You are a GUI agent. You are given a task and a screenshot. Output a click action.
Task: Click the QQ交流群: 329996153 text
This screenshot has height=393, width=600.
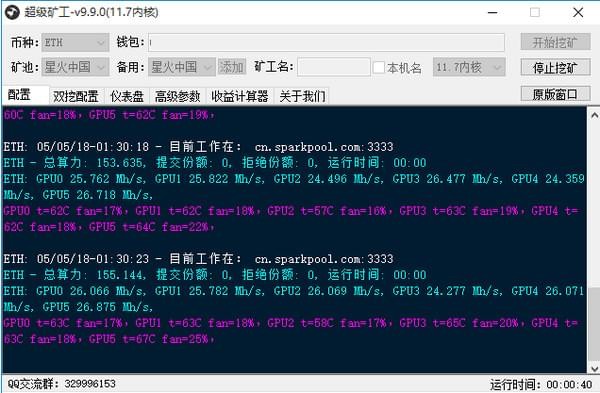pyautogui.click(x=61, y=383)
